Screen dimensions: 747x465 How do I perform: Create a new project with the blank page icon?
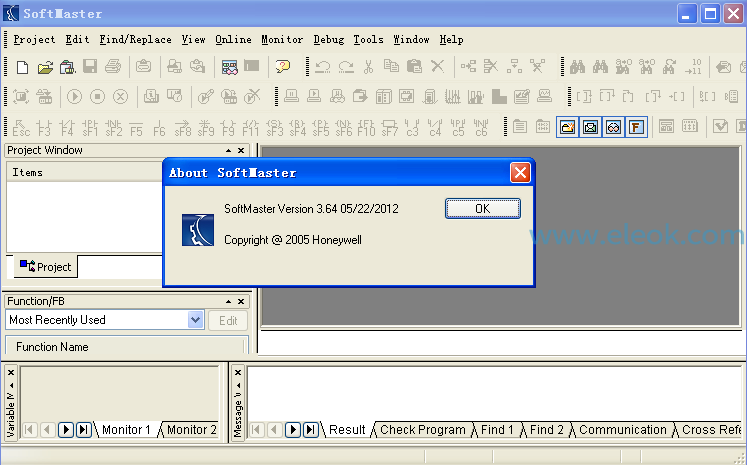click(x=22, y=67)
